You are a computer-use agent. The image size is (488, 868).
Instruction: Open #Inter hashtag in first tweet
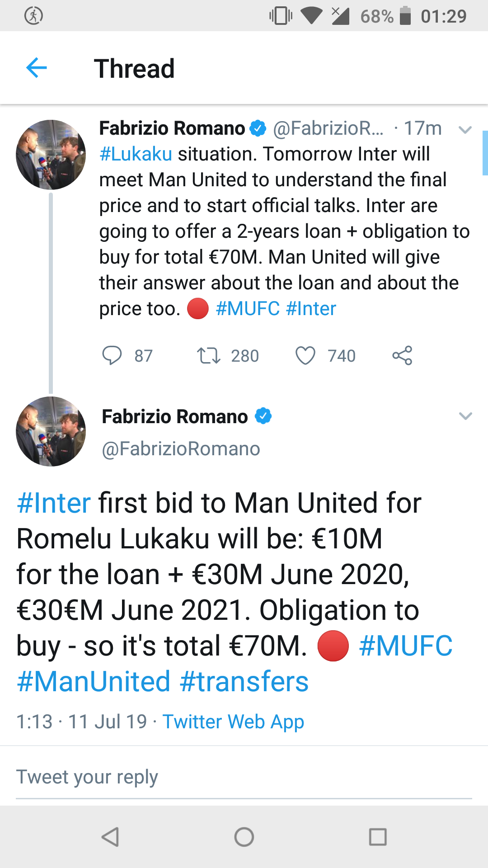point(311,309)
